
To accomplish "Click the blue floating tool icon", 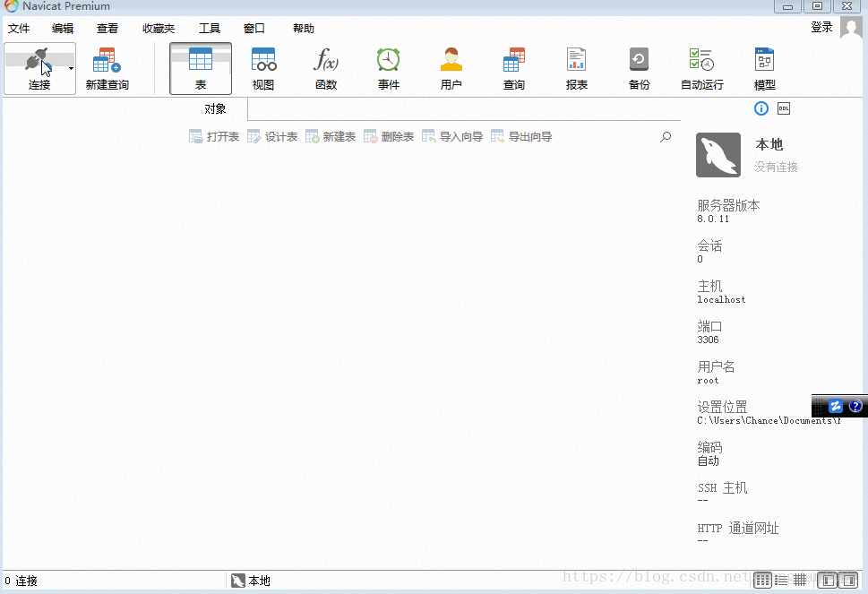I will click(x=836, y=407).
